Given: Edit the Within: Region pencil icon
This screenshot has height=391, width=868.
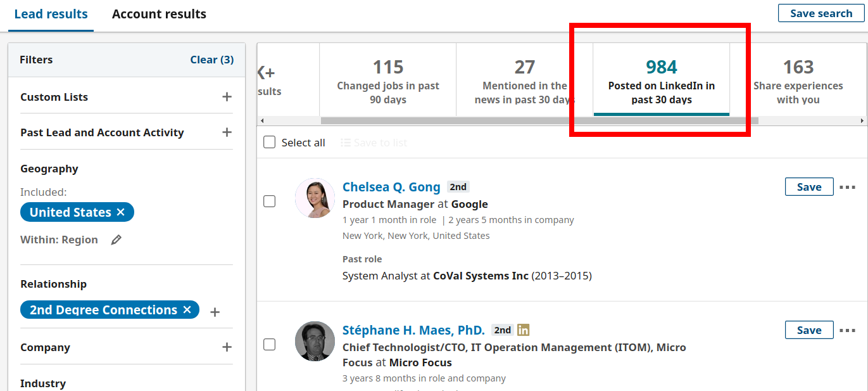Looking at the screenshot, I should click(x=116, y=240).
